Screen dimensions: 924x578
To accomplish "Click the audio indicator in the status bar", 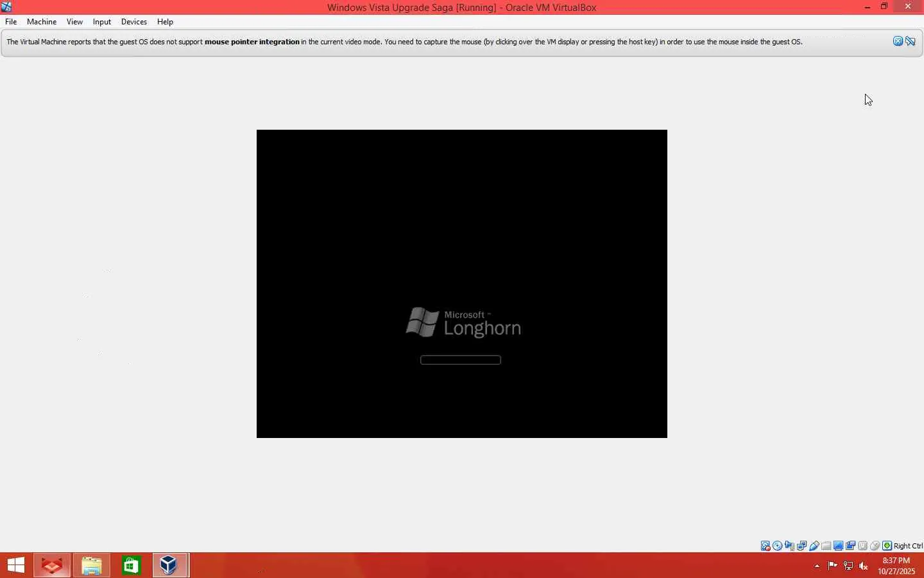I will click(790, 546).
